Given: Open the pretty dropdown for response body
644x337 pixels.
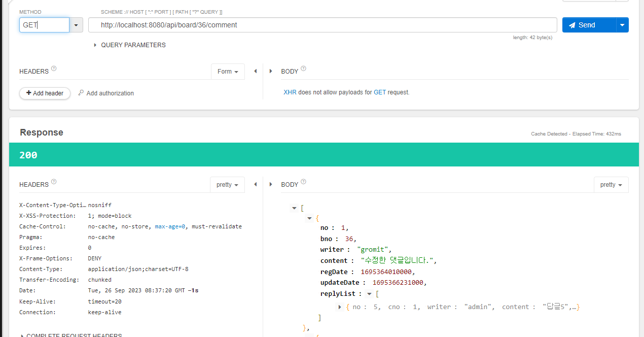Looking at the screenshot, I should click(611, 185).
